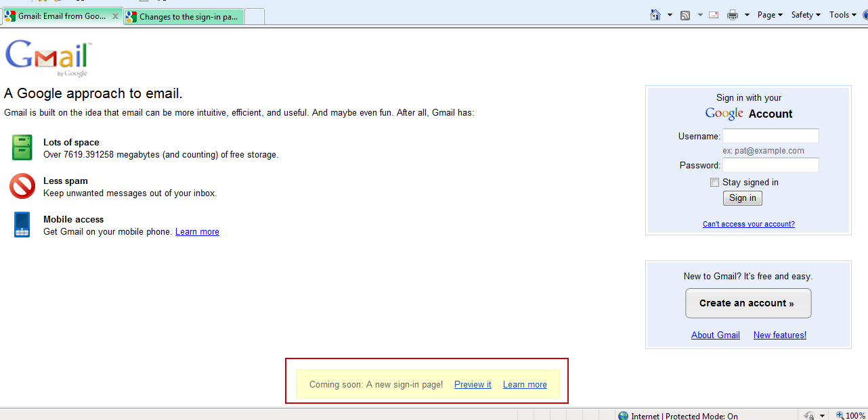Viewport: 868px width, 420px height.
Task: Click the Read Mail envelope icon
Action: [714, 15]
